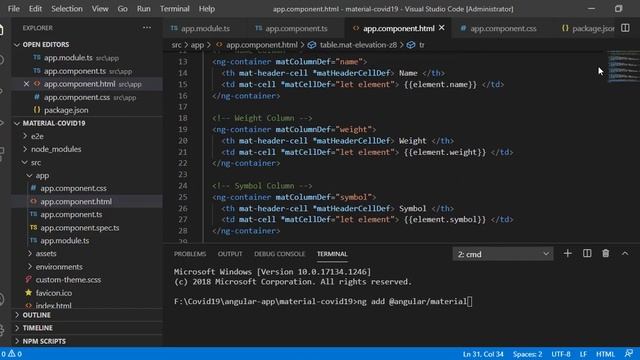640x360 pixels.
Task: Open favicon.ico file
Action: pyautogui.click(x=87, y=293)
